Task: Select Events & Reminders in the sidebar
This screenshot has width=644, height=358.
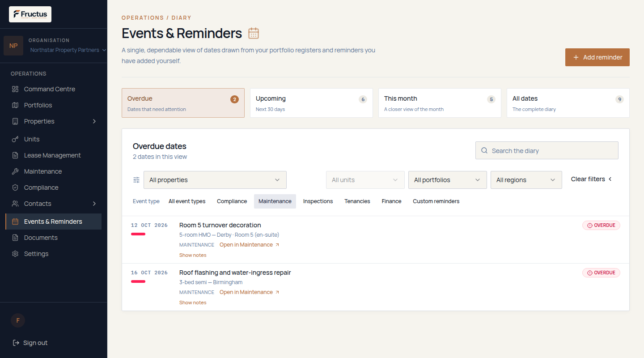Action: (x=53, y=222)
